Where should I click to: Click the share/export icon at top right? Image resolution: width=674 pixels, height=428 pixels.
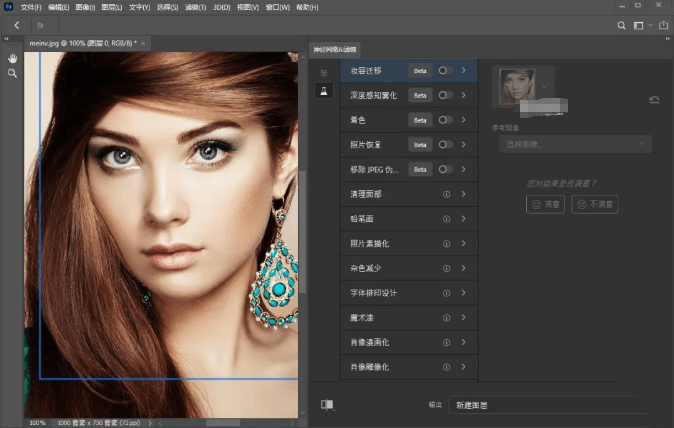point(663,25)
